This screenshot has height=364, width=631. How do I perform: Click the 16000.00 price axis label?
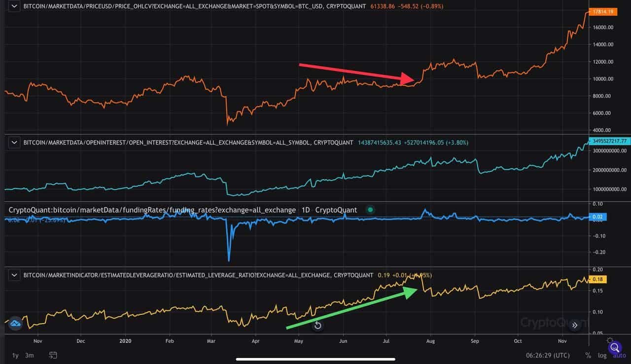tap(602, 28)
